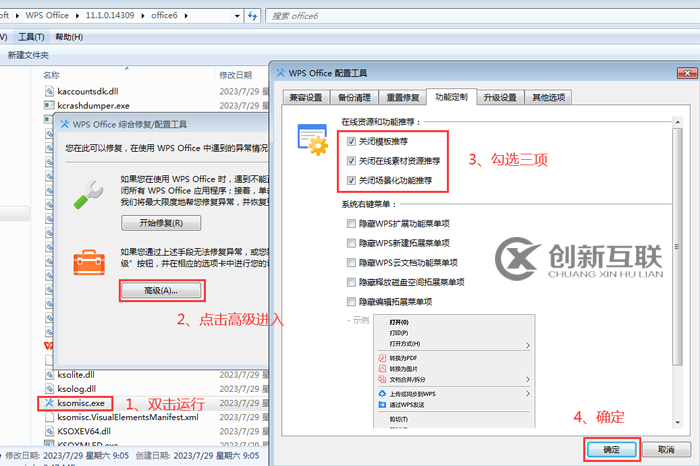Screen dimensions: 700x466
Task: Expand breadcrumb arrow after WPS Office
Action: 77,16
